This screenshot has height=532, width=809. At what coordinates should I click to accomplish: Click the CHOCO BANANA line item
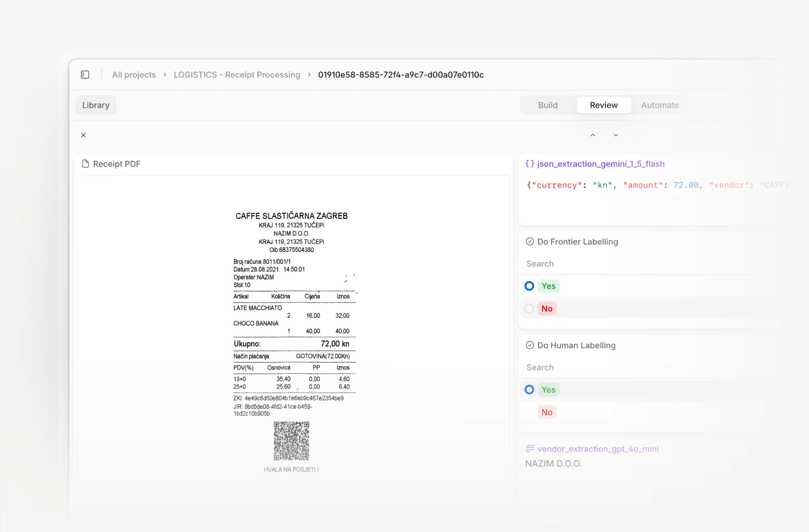point(256,323)
